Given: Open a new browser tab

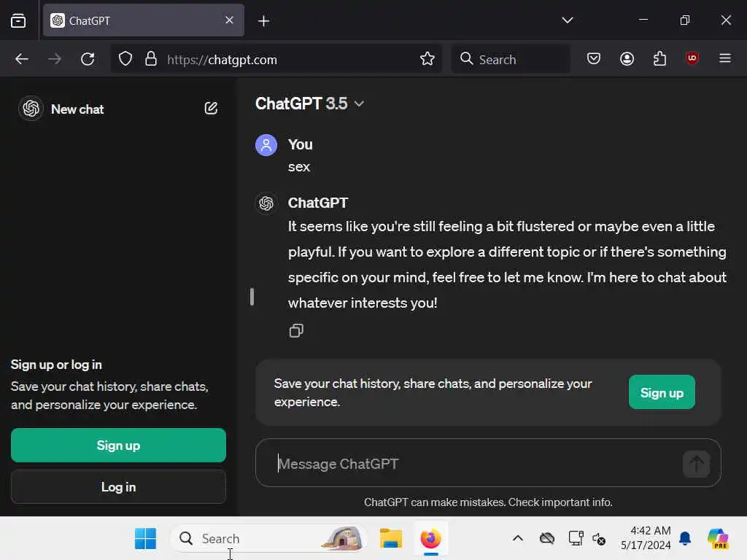Looking at the screenshot, I should (x=263, y=20).
